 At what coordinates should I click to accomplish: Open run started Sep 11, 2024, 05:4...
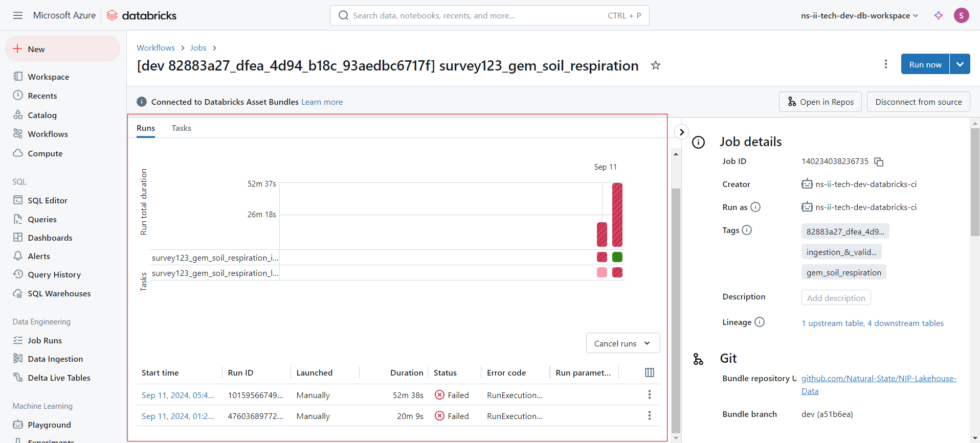177,395
